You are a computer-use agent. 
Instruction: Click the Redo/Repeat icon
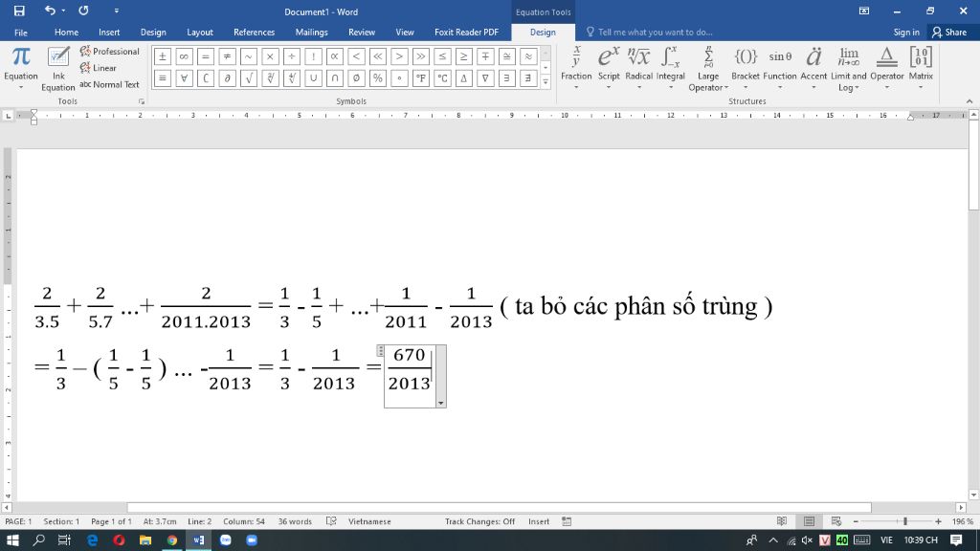(x=83, y=11)
